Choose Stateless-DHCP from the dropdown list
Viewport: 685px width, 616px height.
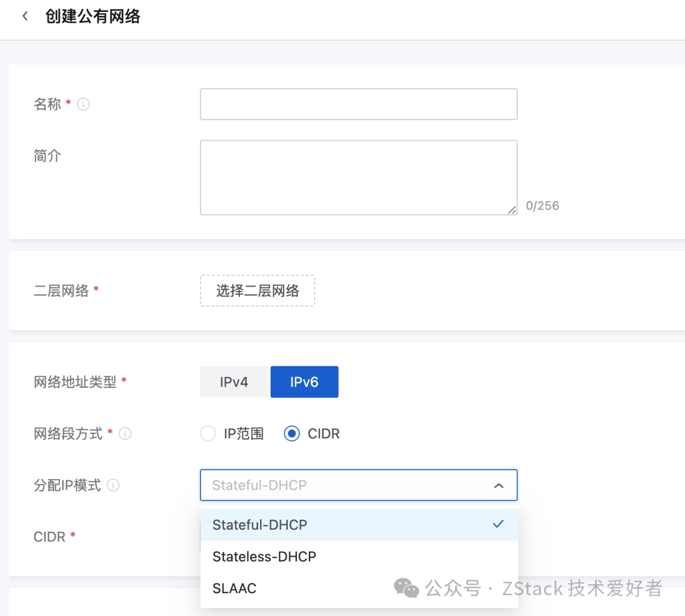[x=264, y=556]
